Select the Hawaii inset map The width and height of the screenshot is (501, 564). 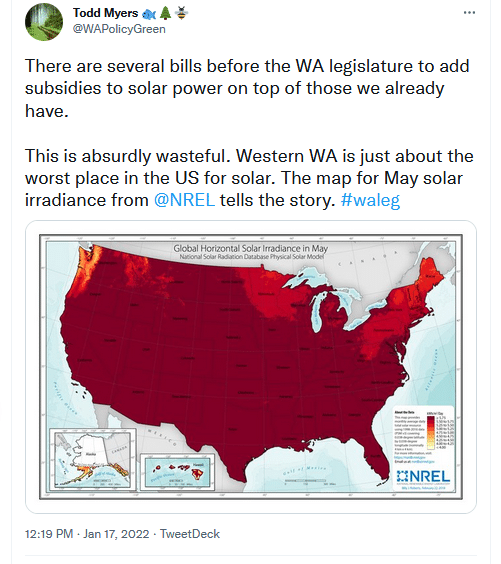tap(178, 472)
